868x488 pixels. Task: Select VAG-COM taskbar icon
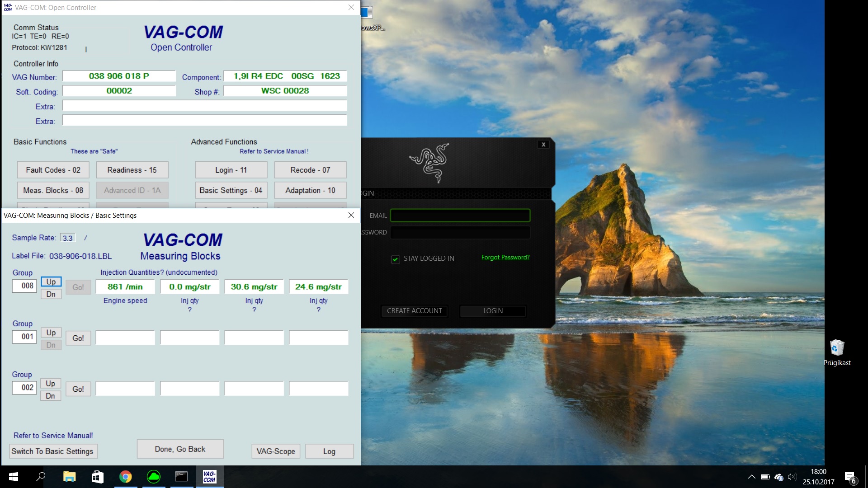click(210, 477)
